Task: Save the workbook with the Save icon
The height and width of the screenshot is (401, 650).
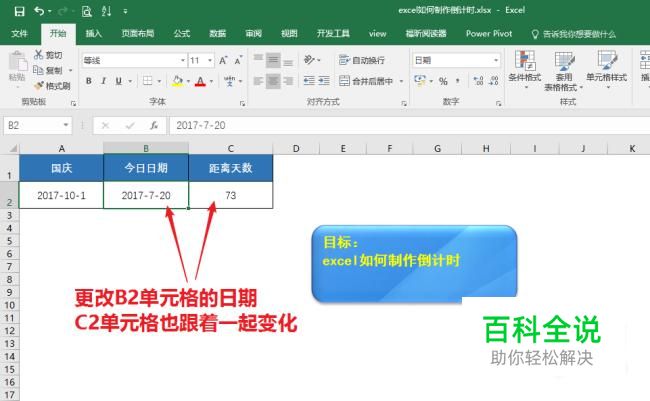Action: point(19,11)
